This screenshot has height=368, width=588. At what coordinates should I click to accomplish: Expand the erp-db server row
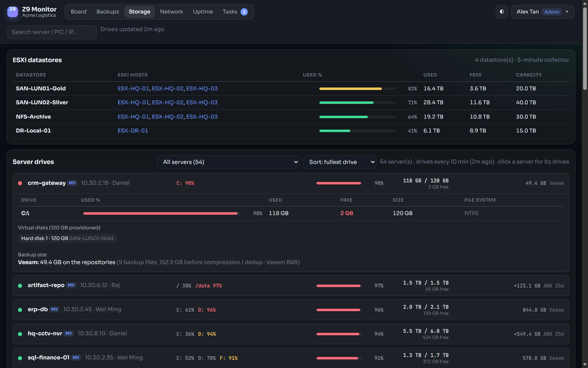coord(291,310)
